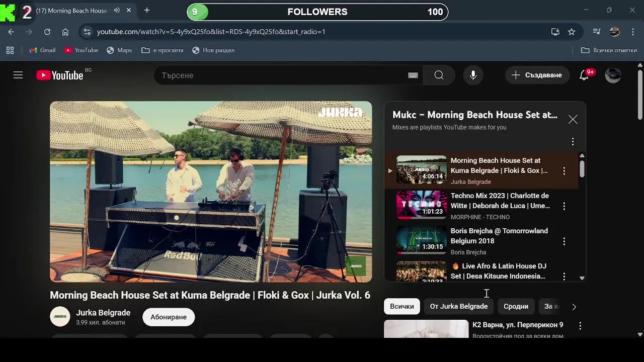Image resolution: width=644 pixels, height=362 pixels.
Task: Open the K2 Варна, ул. Перперикон 9 title
Action: coord(518,325)
